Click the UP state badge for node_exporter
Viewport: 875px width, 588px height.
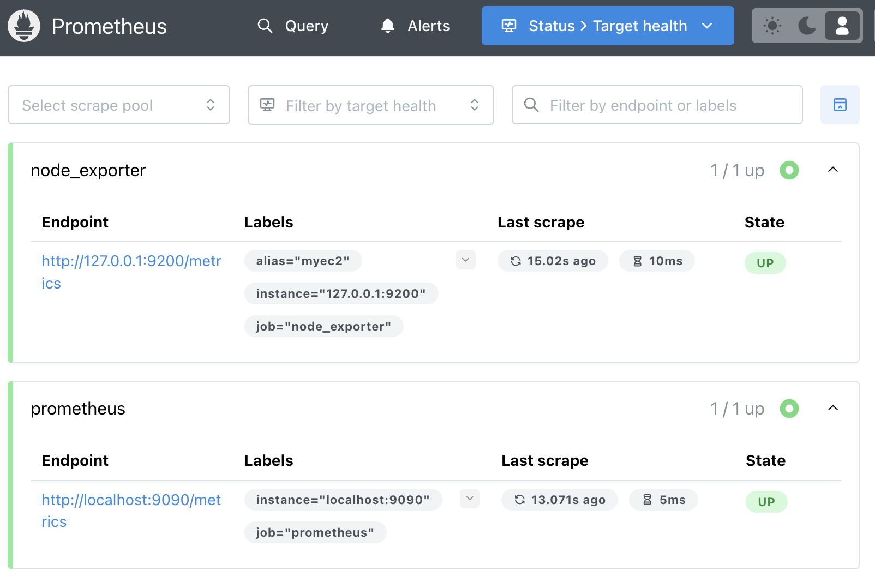pyautogui.click(x=765, y=263)
